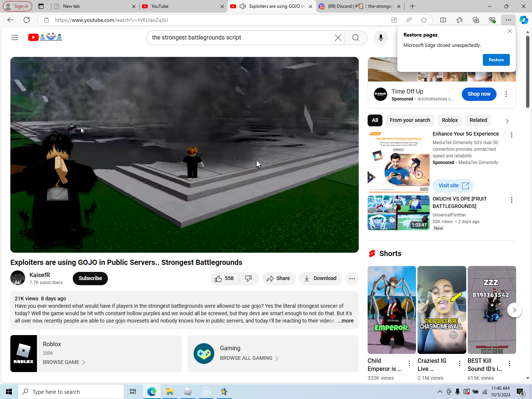Submit search with the magnifier button
Viewport: 532px width, 399px height.
pyautogui.click(x=355, y=38)
